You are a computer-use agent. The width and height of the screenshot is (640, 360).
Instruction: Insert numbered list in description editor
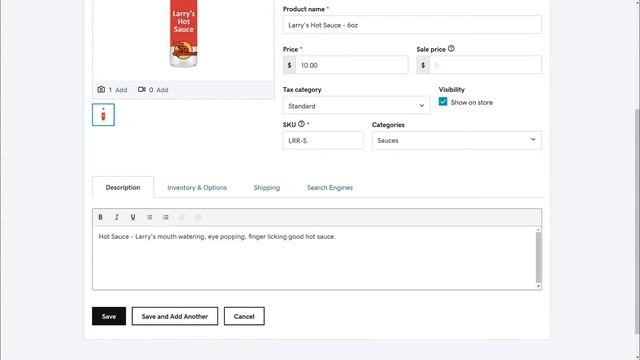click(166, 217)
